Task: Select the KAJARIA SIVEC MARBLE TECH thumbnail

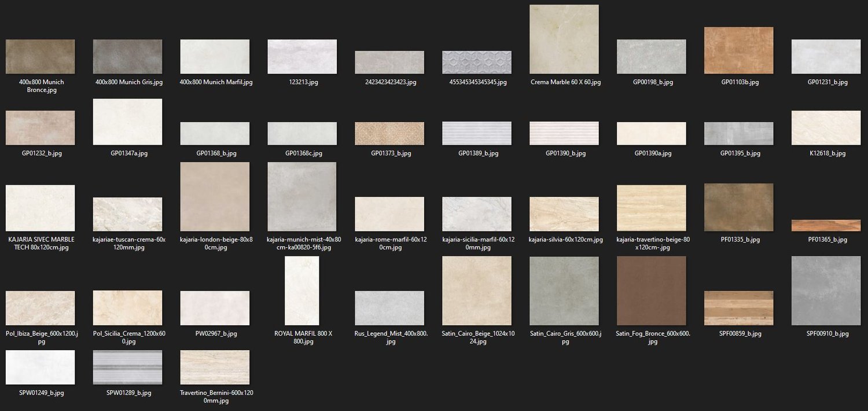Action: [41, 208]
